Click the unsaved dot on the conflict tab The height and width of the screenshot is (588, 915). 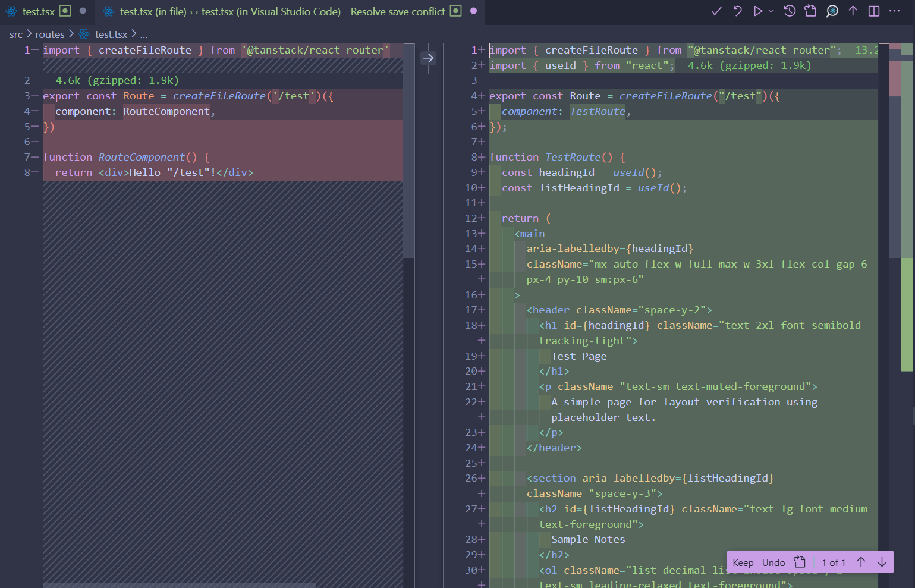coord(473,11)
